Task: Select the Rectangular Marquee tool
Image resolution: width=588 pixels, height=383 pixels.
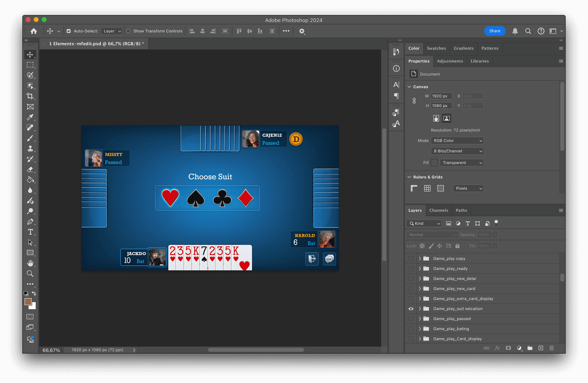Action: [x=30, y=65]
